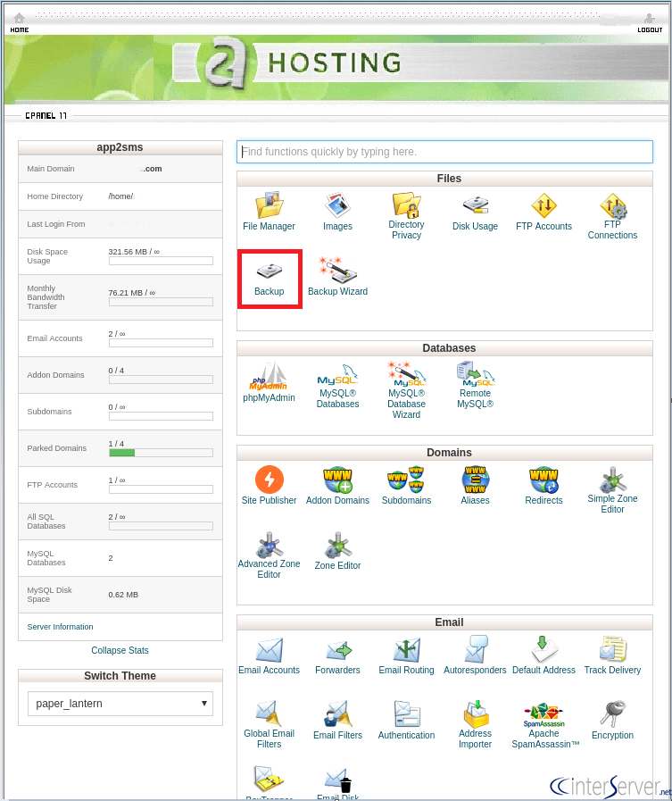Open FTP Connections
Viewport: 672px width, 801px height.
pos(612,215)
